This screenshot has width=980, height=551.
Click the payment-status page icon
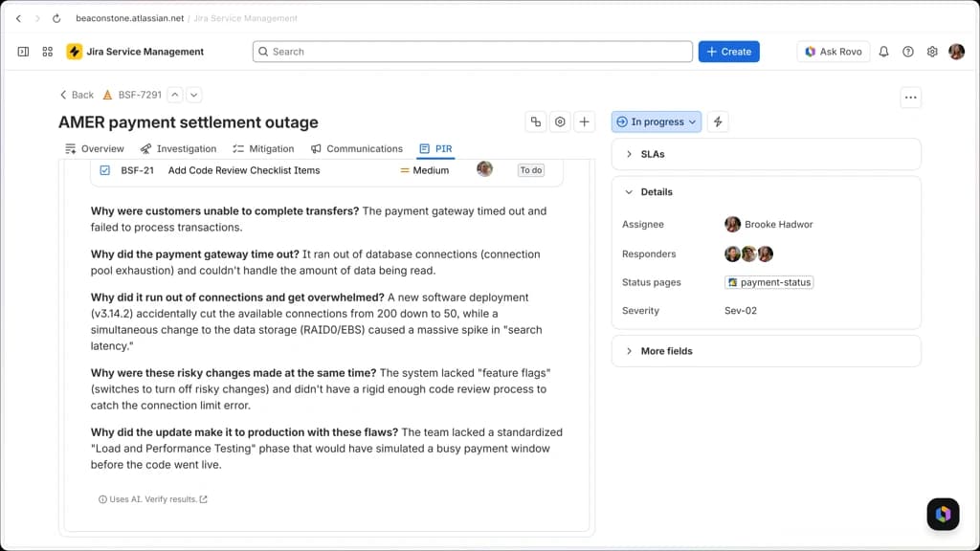[732, 282]
